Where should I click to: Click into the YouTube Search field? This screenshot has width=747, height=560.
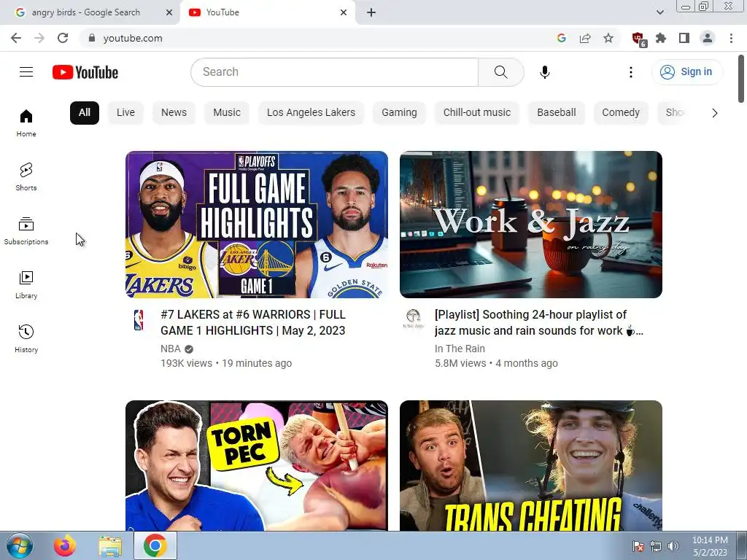334,72
